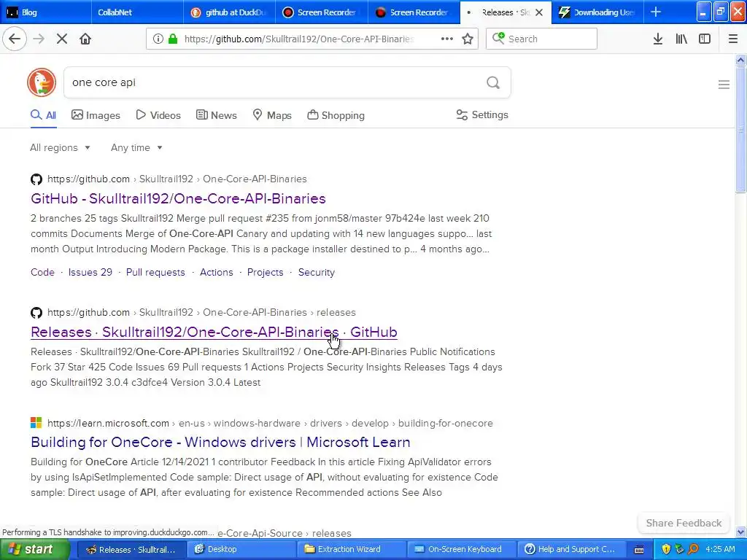The image size is (747, 560).
Task: Click the security shield tray icon
Action: [x=666, y=549]
